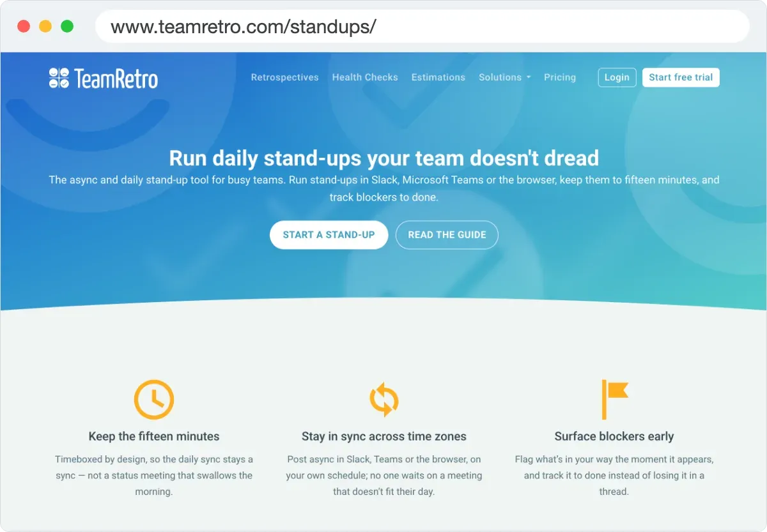
Task: Click the heading "Keep the fifteen minutes"
Action: coord(154,437)
